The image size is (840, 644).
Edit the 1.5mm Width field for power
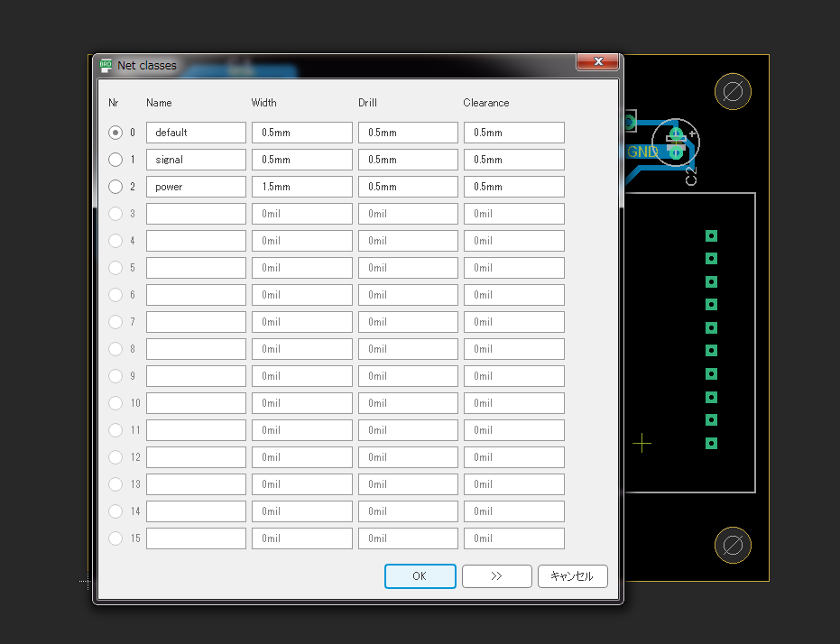point(302,187)
